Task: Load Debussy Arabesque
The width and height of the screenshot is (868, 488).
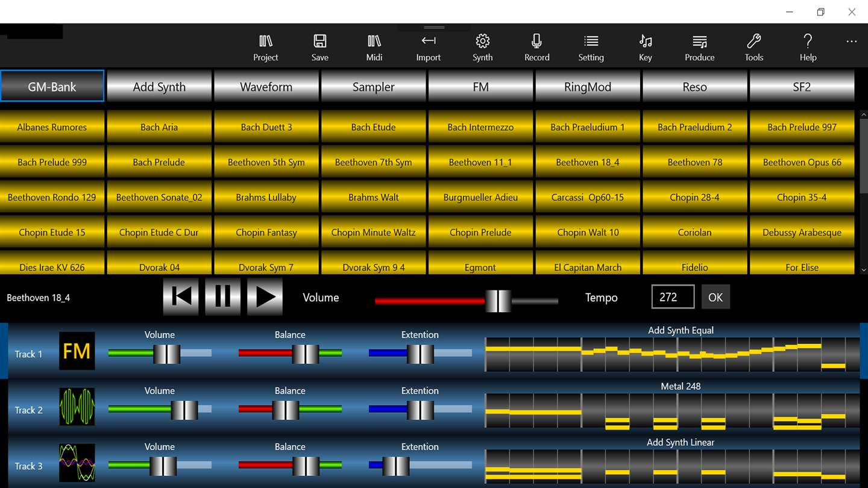Action: click(802, 231)
